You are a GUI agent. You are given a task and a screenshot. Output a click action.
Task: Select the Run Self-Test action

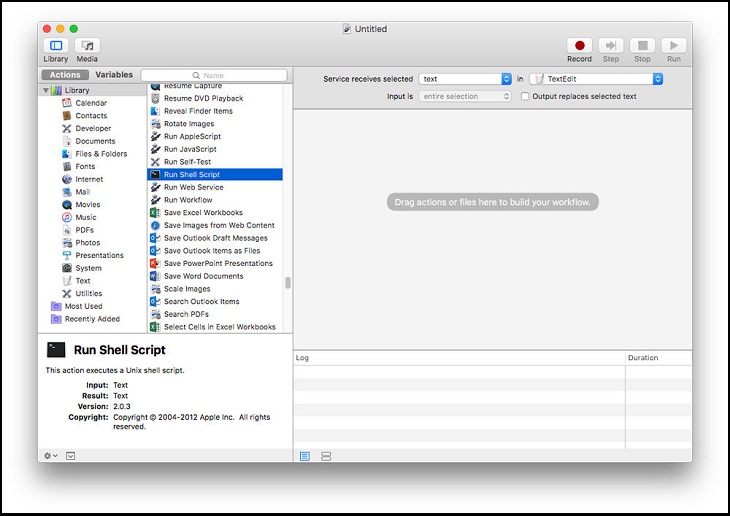point(215,162)
